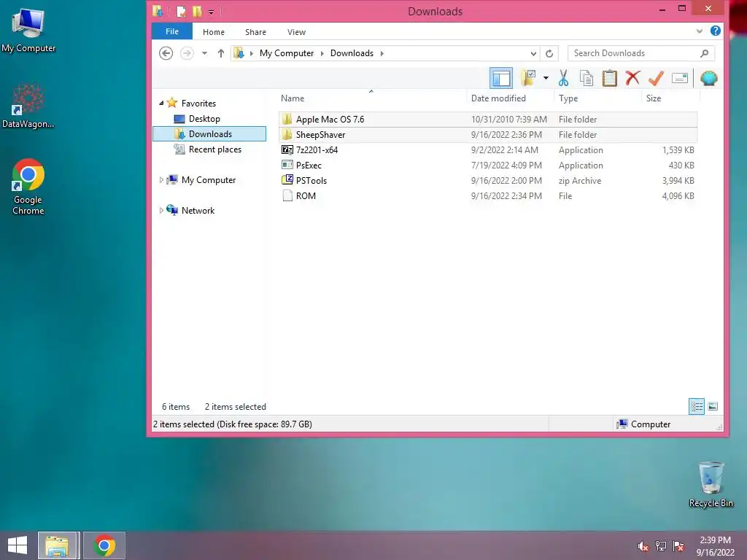Go back with the back arrow

point(166,52)
